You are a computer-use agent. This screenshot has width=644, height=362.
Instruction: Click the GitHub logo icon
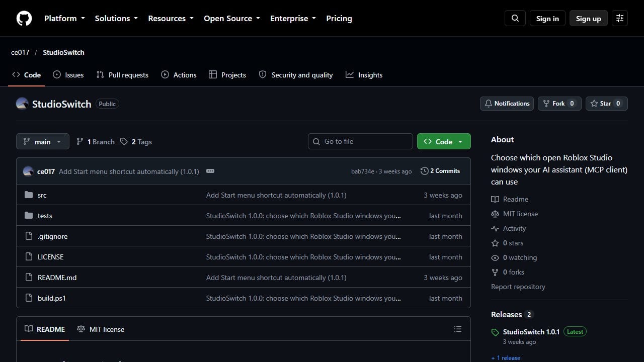click(24, 19)
